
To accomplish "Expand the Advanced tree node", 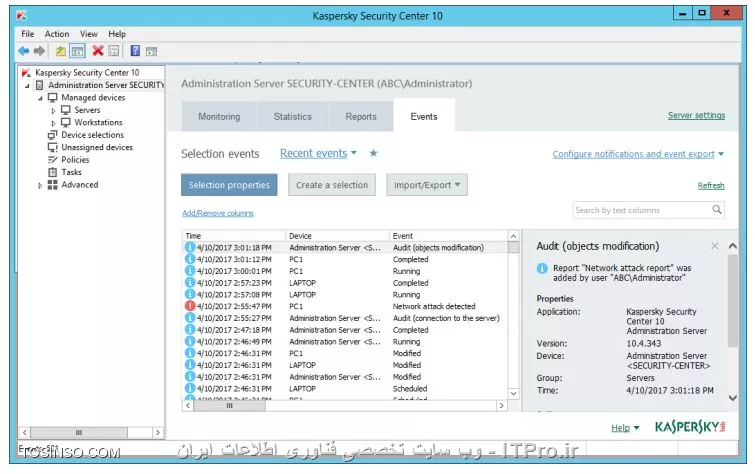I will [40, 185].
